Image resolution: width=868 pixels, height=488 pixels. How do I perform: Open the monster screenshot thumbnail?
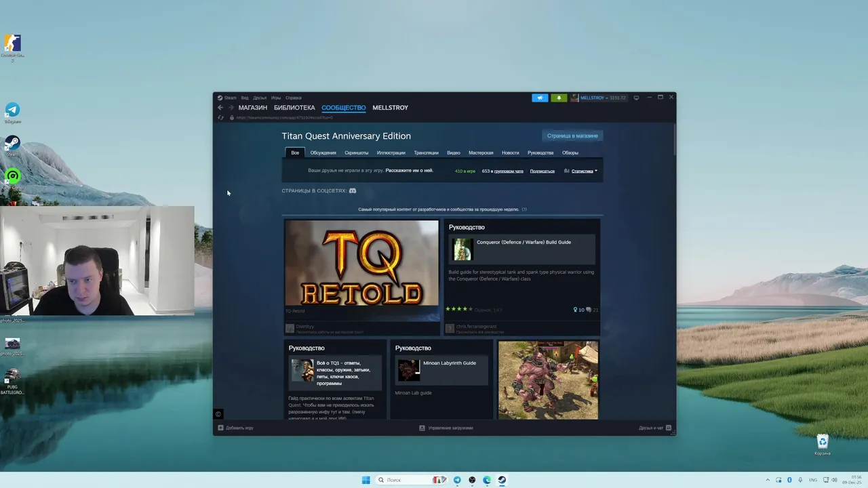coord(548,380)
